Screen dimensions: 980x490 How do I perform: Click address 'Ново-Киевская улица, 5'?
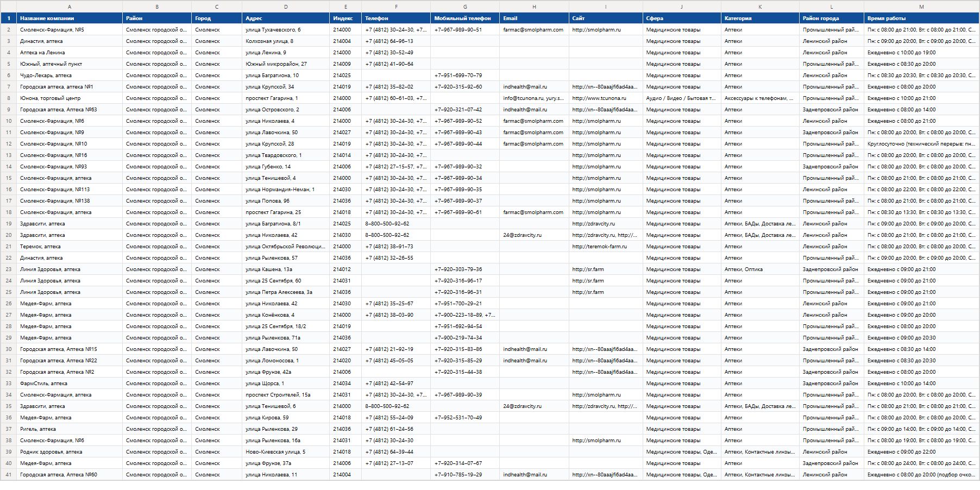[286, 452]
